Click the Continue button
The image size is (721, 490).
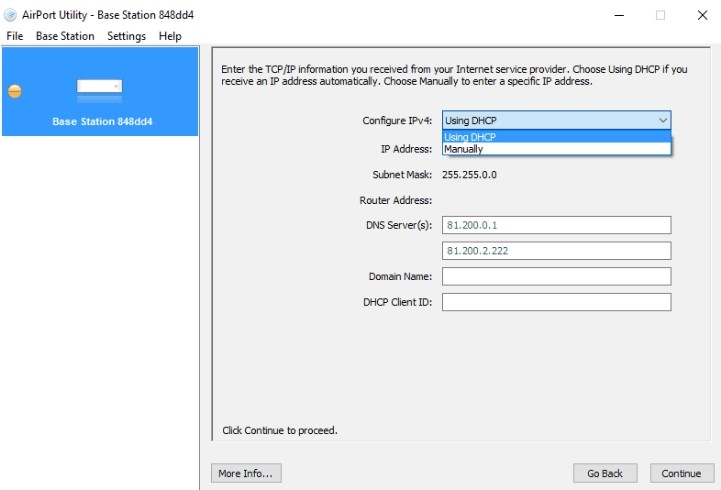682,473
